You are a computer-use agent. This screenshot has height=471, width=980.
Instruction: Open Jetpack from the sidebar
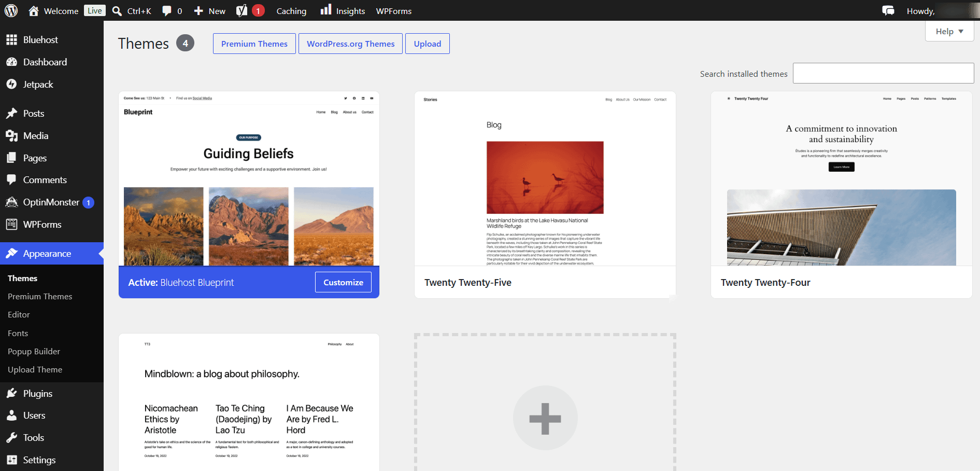click(x=38, y=84)
